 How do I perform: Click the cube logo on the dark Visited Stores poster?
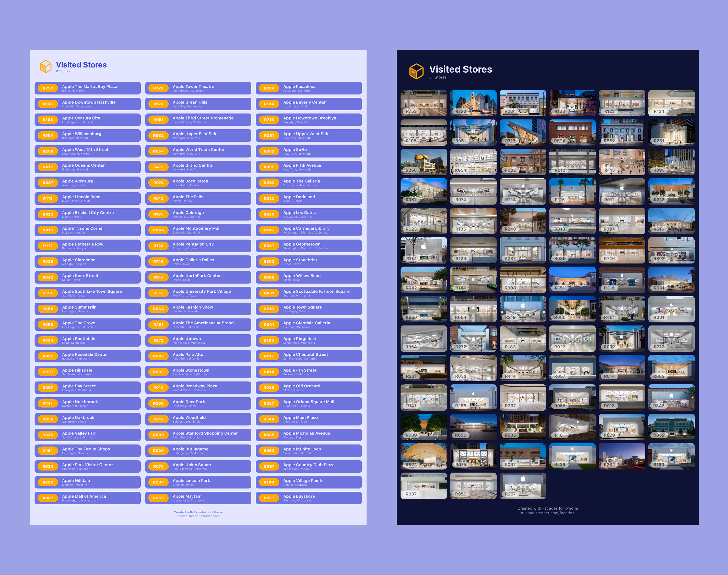416,71
